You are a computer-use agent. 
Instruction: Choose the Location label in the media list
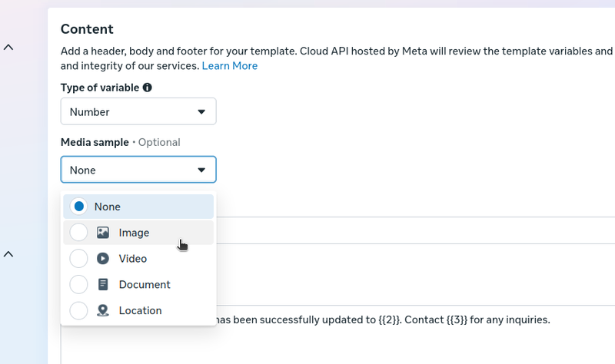point(140,310)
